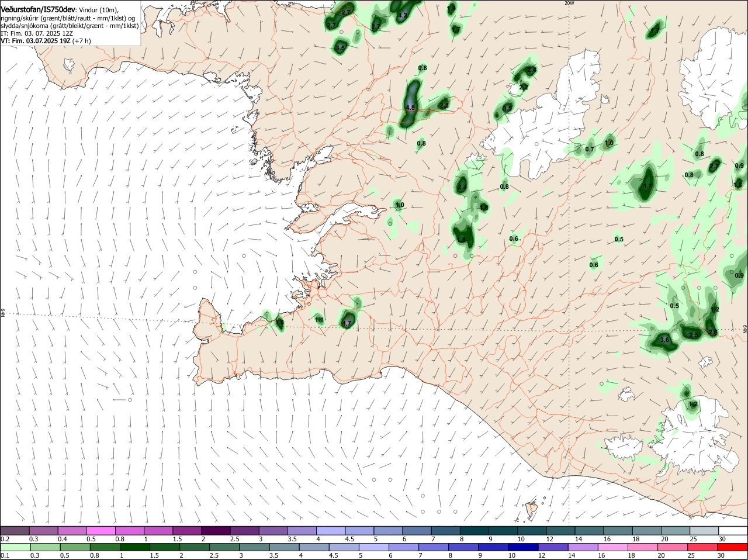Click the '12' label in the top legend row
The width and height of the screenshot is (748, 560).
pyautogui.click(x=549, y=539)
